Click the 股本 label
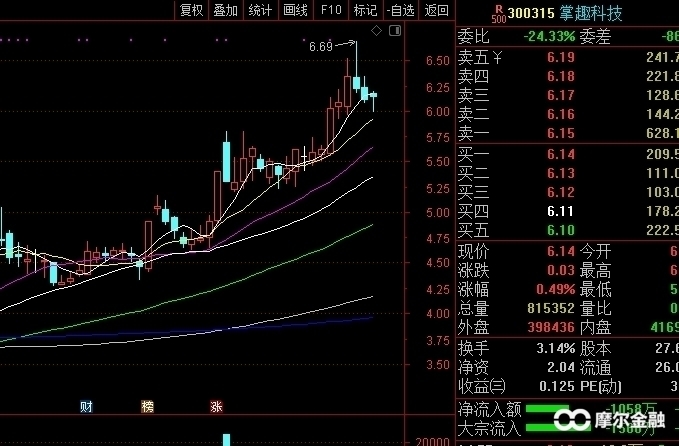This screenshot has width=679, height=446. tap(595, 348)
